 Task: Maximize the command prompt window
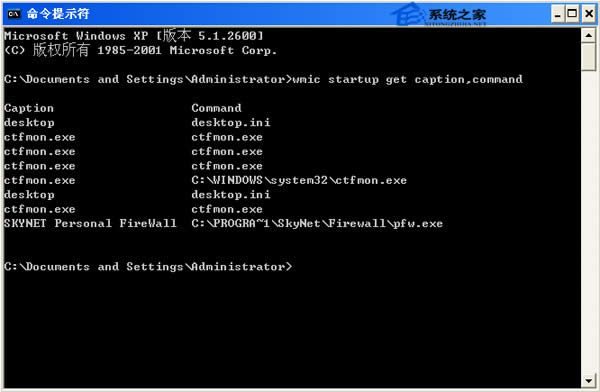pos(572,15)
